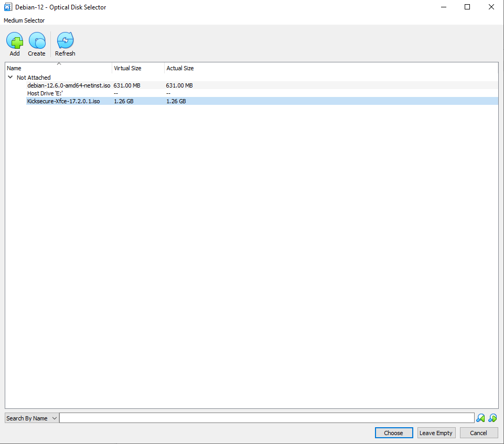Open the Search By Name dropdown

pyautogui.click(x=31, y=418)
